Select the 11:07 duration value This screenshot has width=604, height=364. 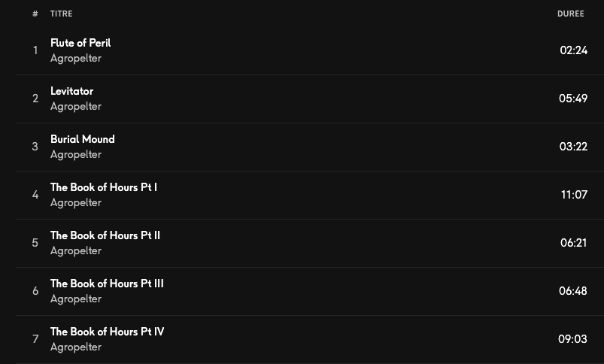[574, 195]
